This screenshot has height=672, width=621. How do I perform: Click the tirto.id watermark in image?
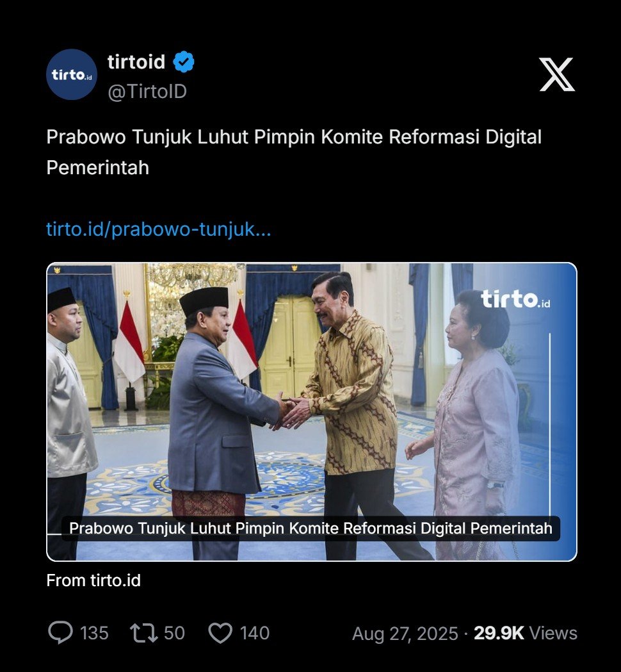(x=515, y=299)
